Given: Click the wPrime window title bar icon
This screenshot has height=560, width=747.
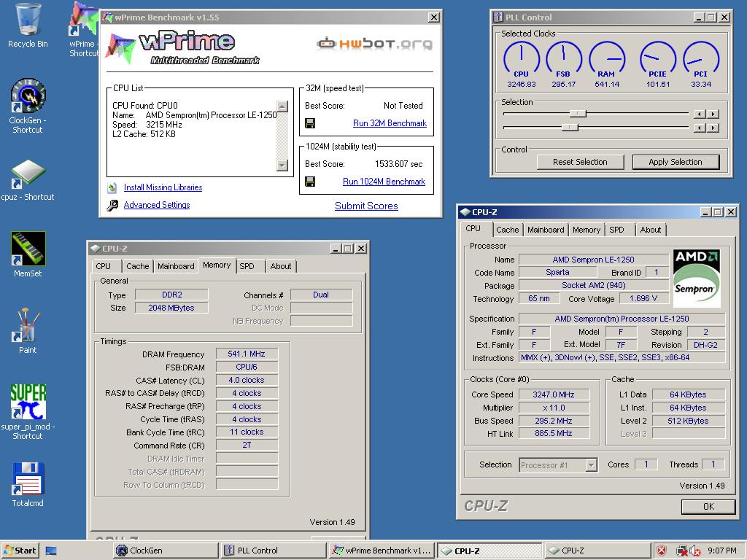Looking at the screenshot, I should click(108, 17).
